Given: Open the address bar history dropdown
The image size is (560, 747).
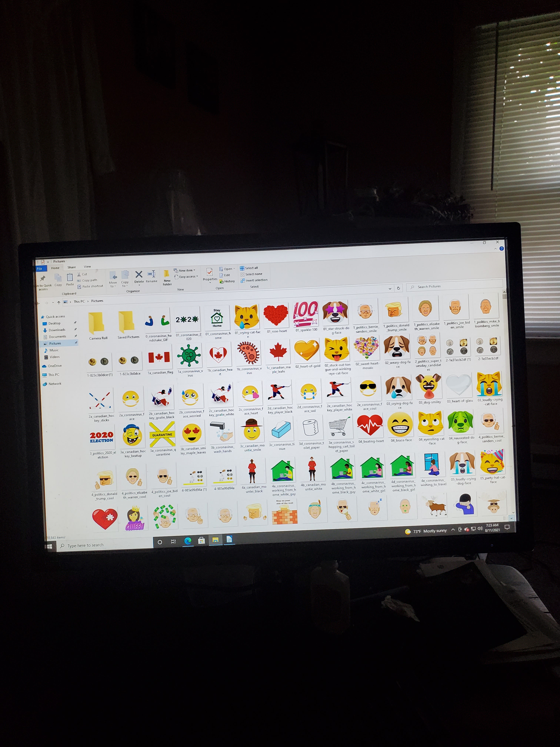Looking at the screenshot, I should click(390, 288).
